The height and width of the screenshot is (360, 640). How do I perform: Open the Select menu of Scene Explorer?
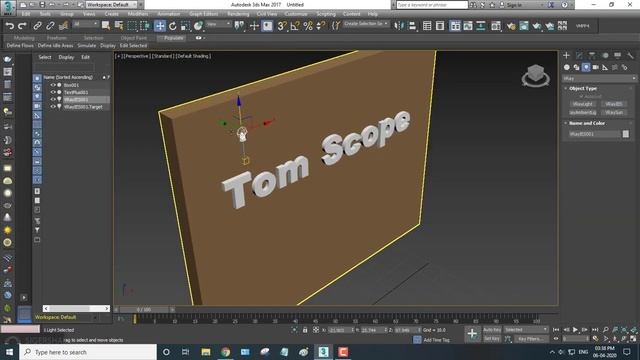point(45,57)
